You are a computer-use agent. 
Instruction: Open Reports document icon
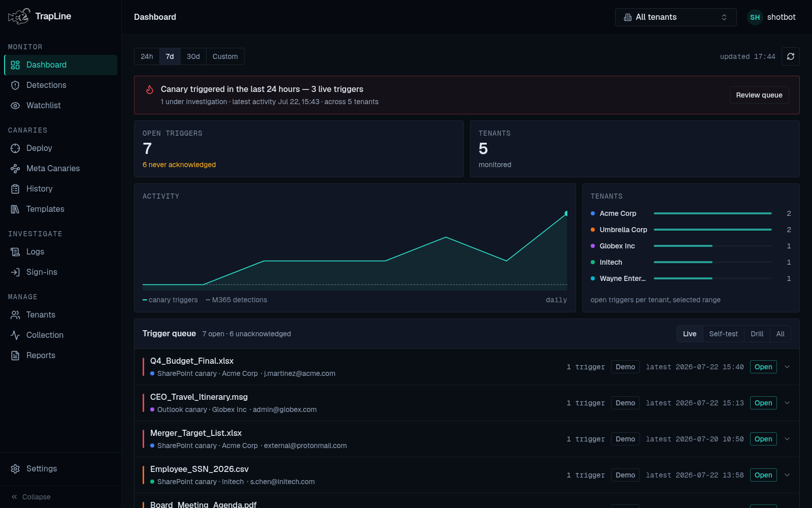(15, 356)
